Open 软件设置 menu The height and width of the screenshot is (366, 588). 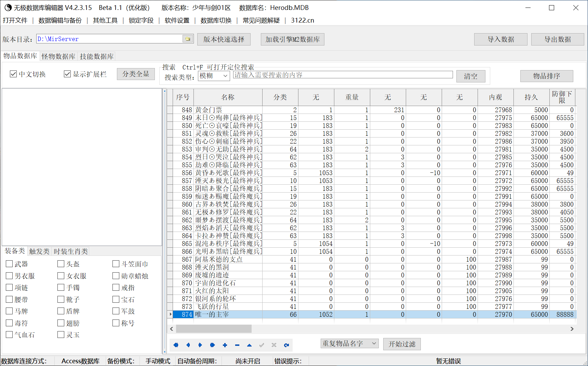[177, 21]
